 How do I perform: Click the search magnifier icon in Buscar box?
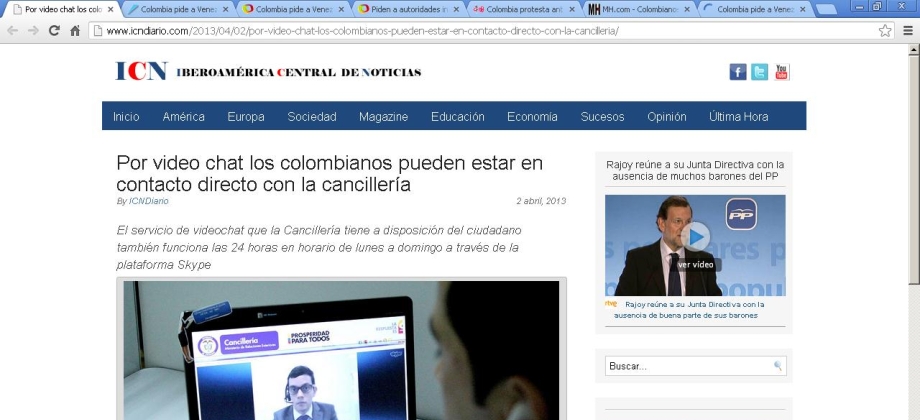click(x=778, y=366)
